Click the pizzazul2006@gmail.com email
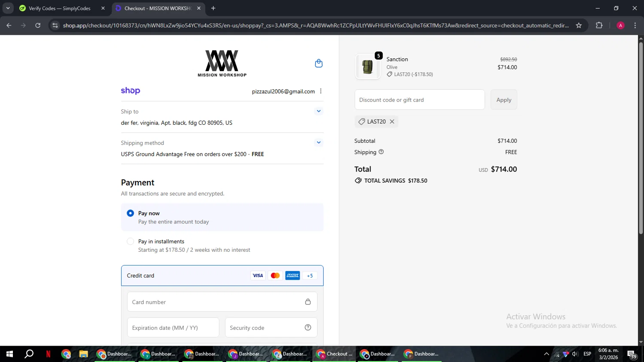The height and width of the screenshot is (362, 644). (283, 91)
